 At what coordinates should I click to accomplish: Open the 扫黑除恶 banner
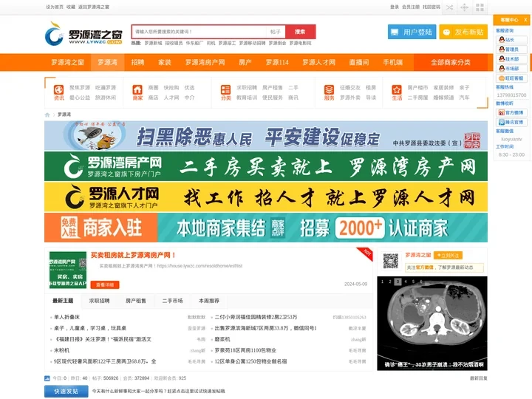point(266,136)
